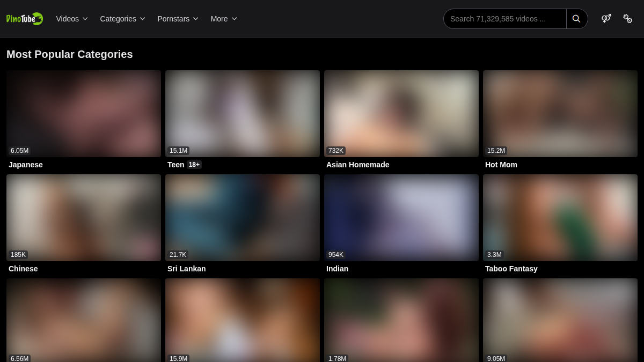Open the thumbnail showing 1.78M count
This screenshot has width=644, height=362.
click(x=401, y=320)
